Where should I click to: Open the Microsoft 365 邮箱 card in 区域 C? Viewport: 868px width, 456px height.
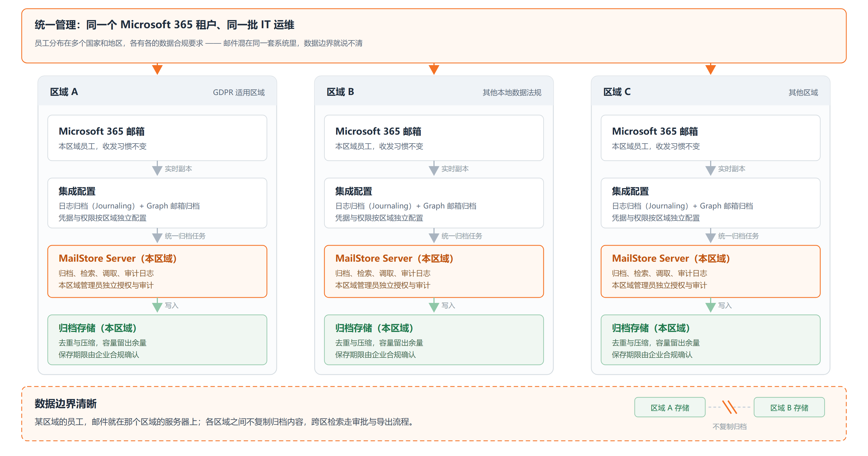point(711,138)
